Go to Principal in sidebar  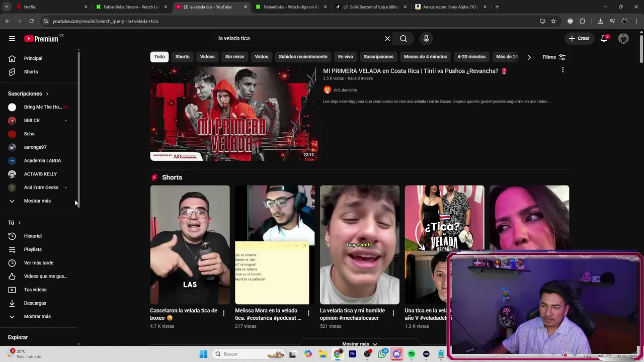point(33,58)
